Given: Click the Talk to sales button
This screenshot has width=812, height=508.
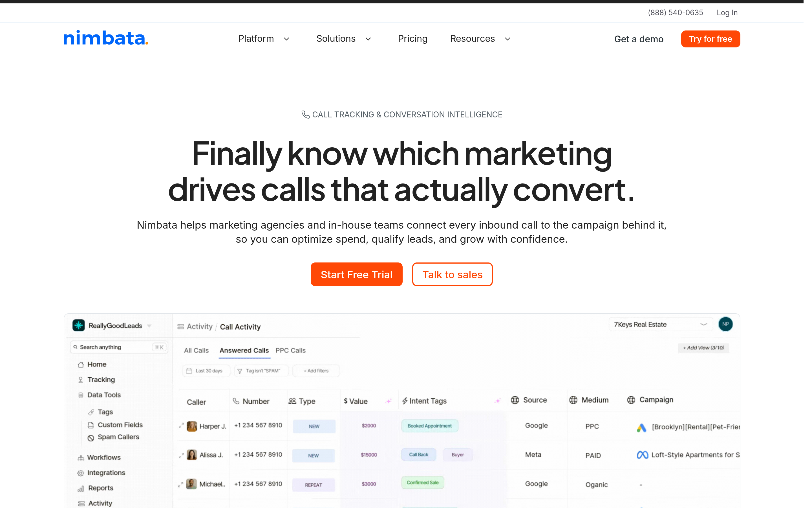Looking at the screenshot, I should pyautogui.click(x=452, y=274).
